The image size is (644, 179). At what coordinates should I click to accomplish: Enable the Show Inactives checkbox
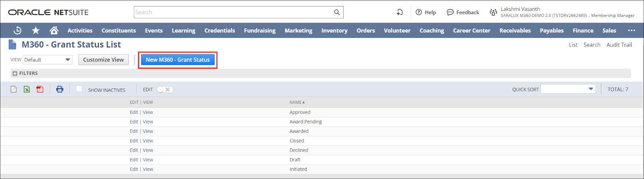point(79,89)
